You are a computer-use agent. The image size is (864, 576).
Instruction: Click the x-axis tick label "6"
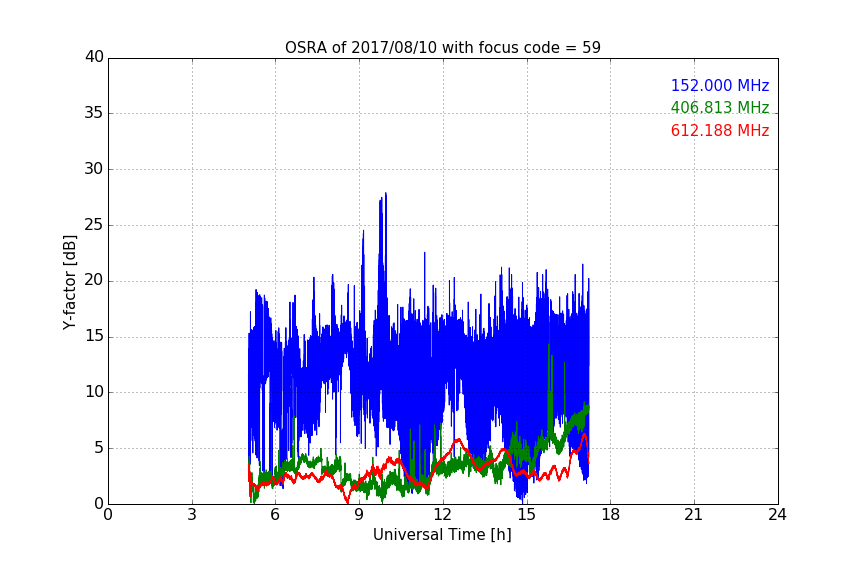pyautogui.click(x=275, y=515)
